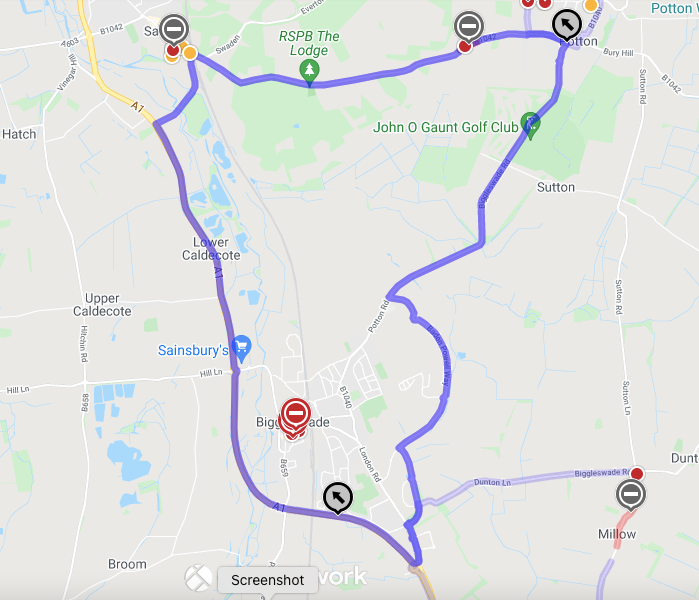Click the John O Gaunt Golf Club label
This screenshot has width=699, height=600.
(445, 127)
